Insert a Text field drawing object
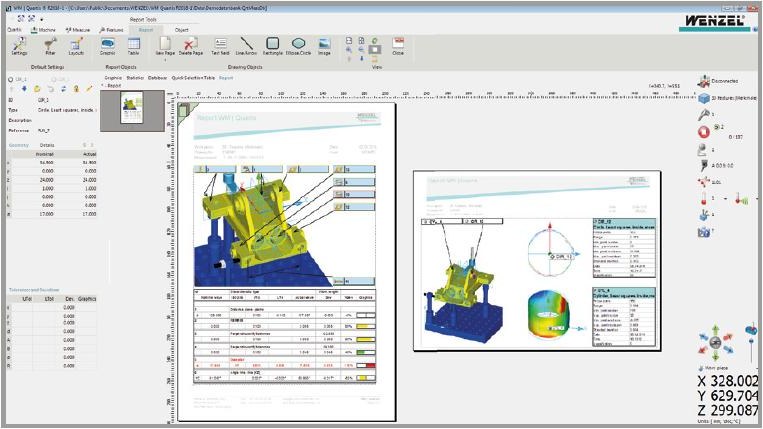The image size is (763, 429). point(220,47)
